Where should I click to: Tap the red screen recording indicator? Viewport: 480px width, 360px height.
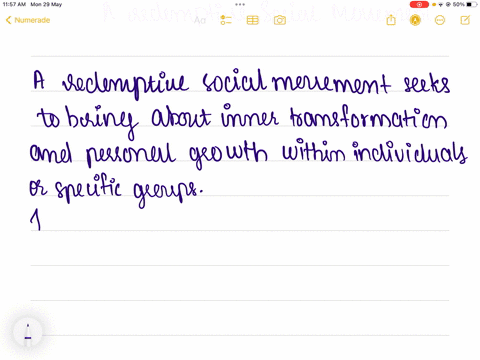pyautogui.click(x=419, y=4)
